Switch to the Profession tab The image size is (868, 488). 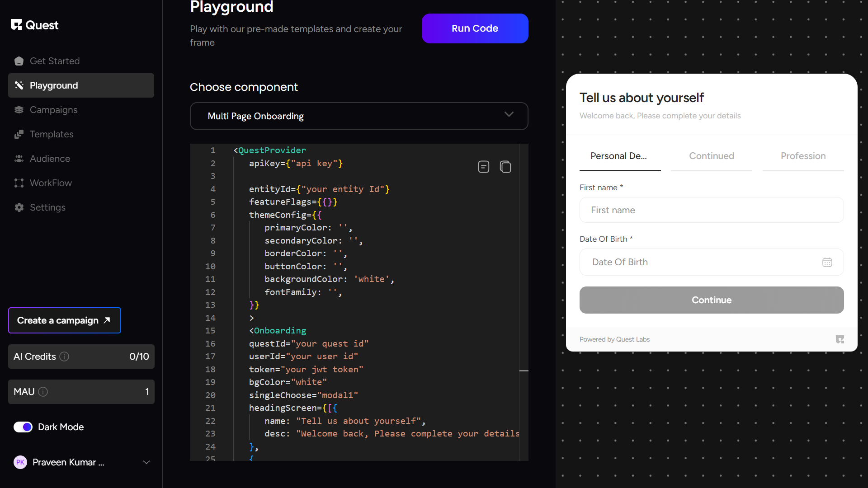[803, 156]
